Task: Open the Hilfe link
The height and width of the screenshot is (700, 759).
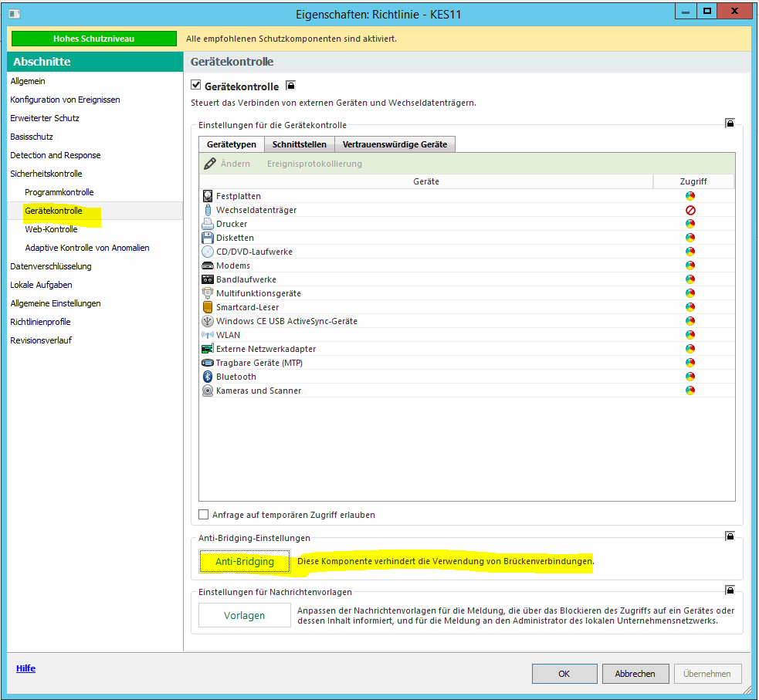Action: (x=25, y=668)
